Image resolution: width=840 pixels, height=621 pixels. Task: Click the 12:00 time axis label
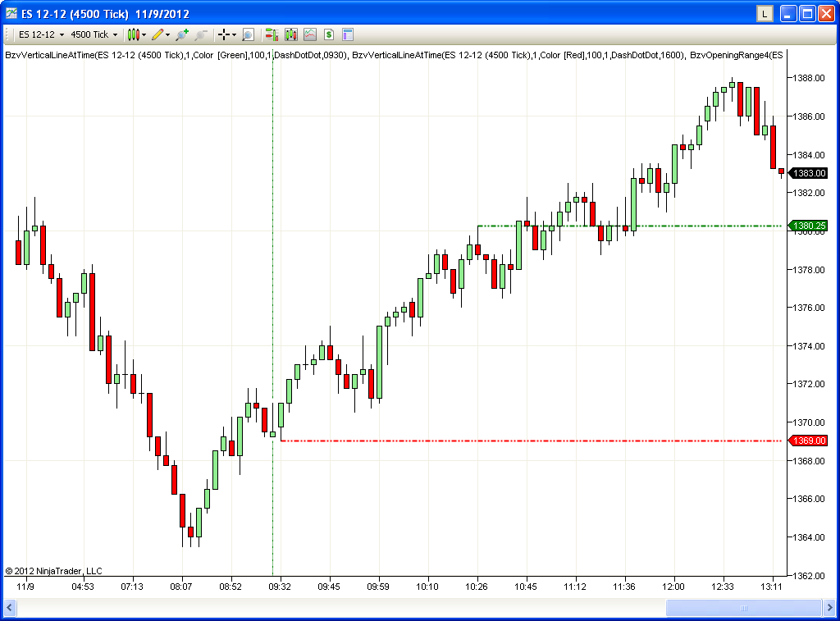coord(673,587)
